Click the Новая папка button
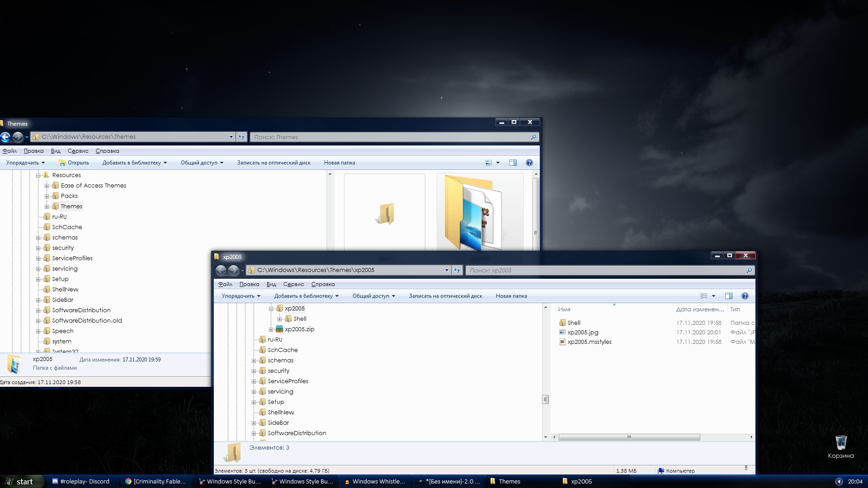 tap(511, 296)
